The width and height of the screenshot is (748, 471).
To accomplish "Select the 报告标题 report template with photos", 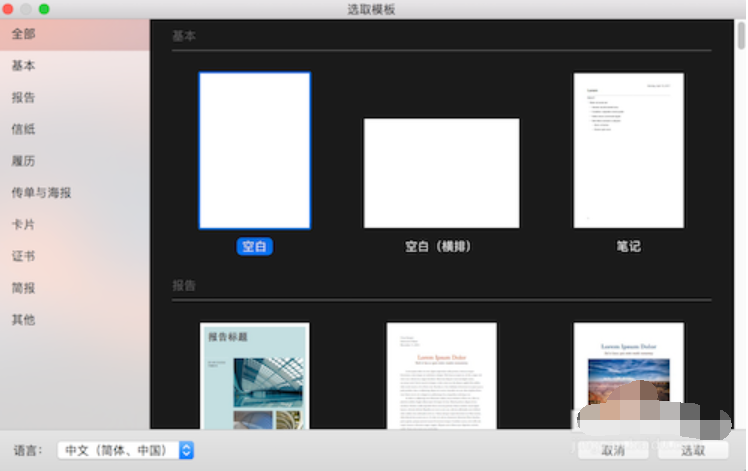I will [x=254, y=375].
